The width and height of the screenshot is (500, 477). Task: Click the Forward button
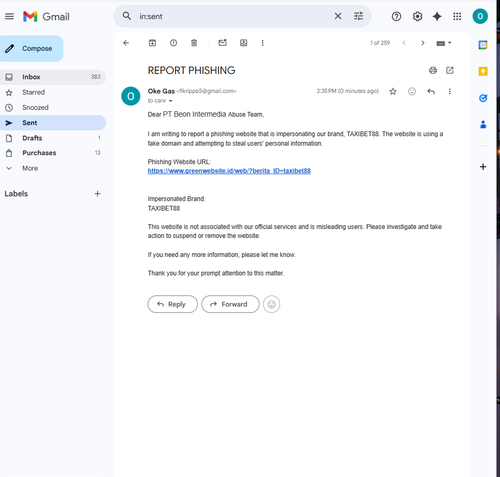[230, 304]
